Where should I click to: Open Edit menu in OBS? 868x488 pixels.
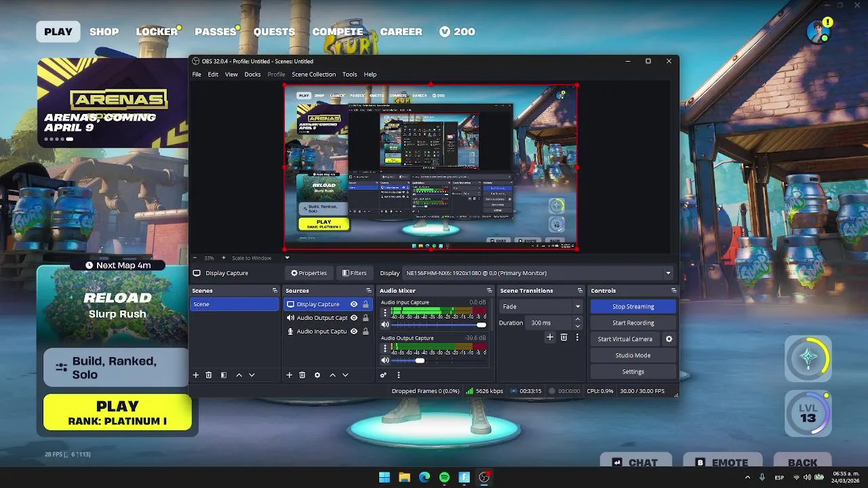click(x=213, y=75)
